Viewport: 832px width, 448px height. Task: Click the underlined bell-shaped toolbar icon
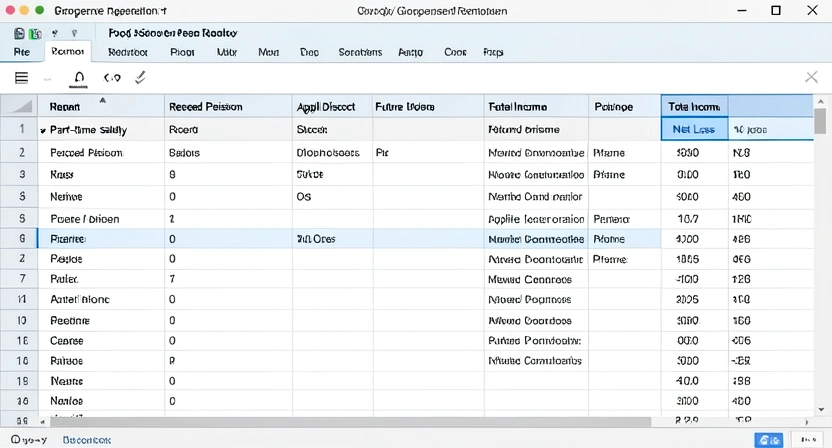click(79, 79)
